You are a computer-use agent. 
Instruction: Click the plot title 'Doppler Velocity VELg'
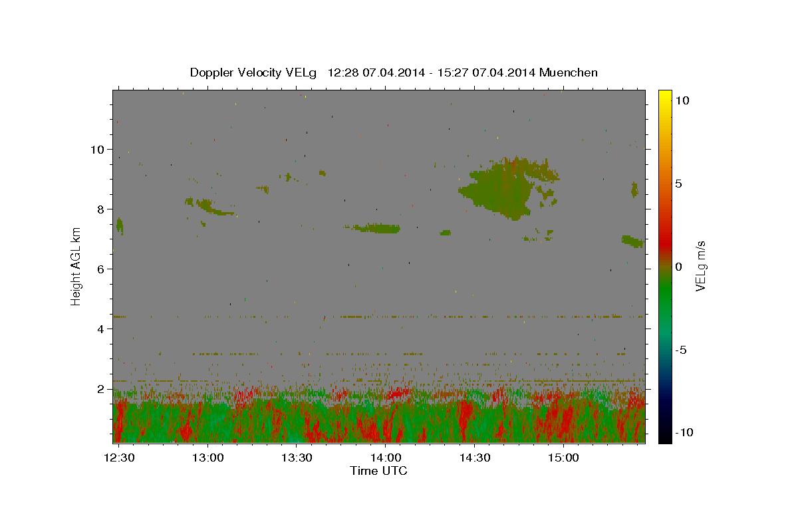253,72
